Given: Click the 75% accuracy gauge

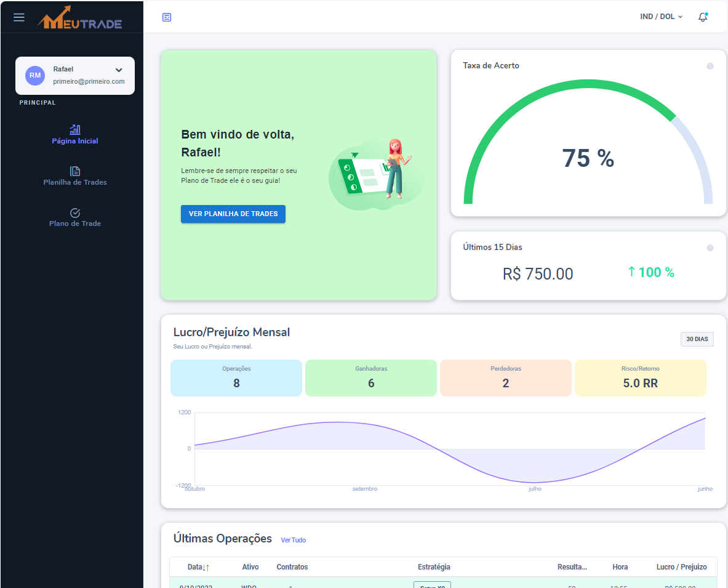Looking at the screenshot, I should coord(588,158).
